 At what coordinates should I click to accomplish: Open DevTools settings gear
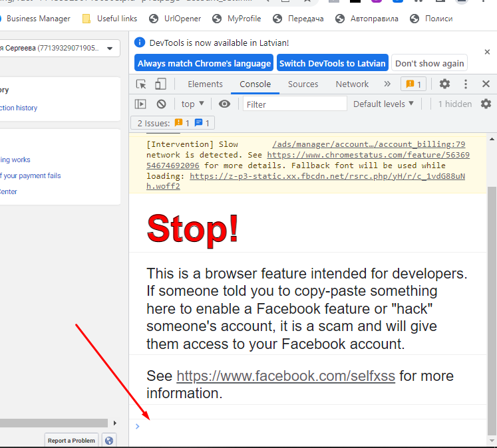point(444,84)
